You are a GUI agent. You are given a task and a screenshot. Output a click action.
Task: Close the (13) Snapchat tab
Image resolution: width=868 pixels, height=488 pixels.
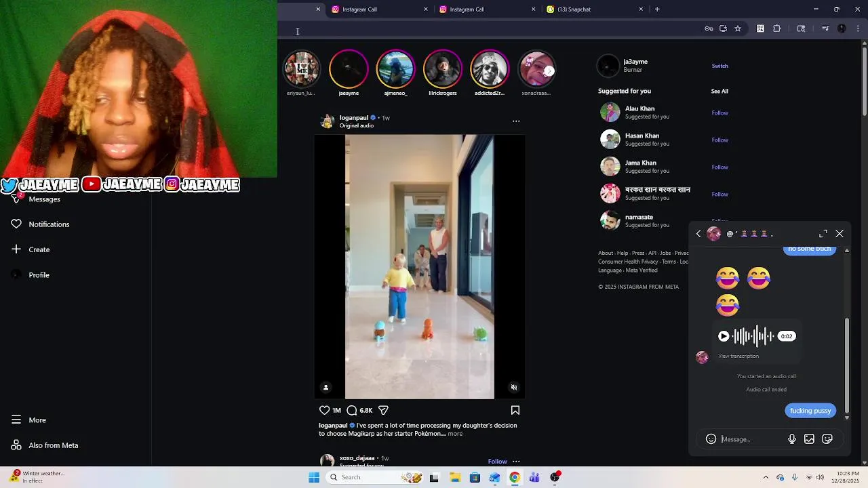pos(641,9)
